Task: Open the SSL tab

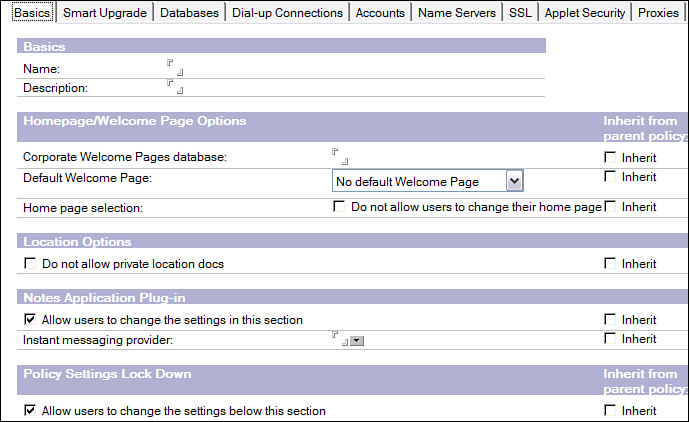Action: (520, 13)
